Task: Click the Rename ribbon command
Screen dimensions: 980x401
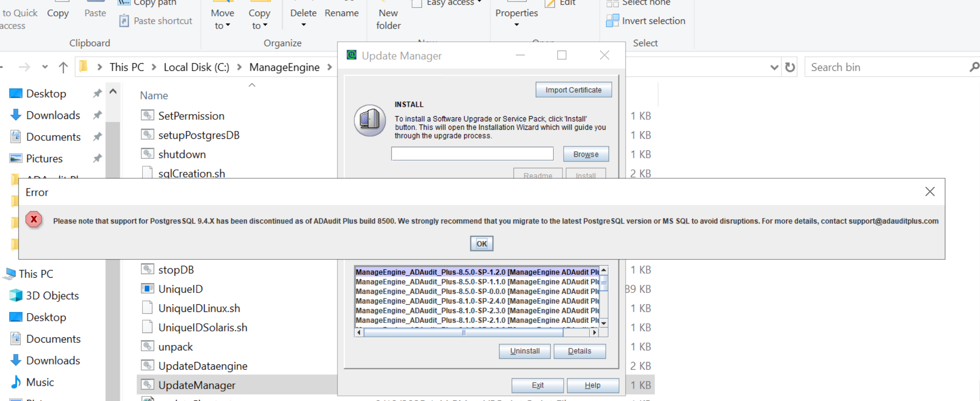Action: [x=342, y=13]
